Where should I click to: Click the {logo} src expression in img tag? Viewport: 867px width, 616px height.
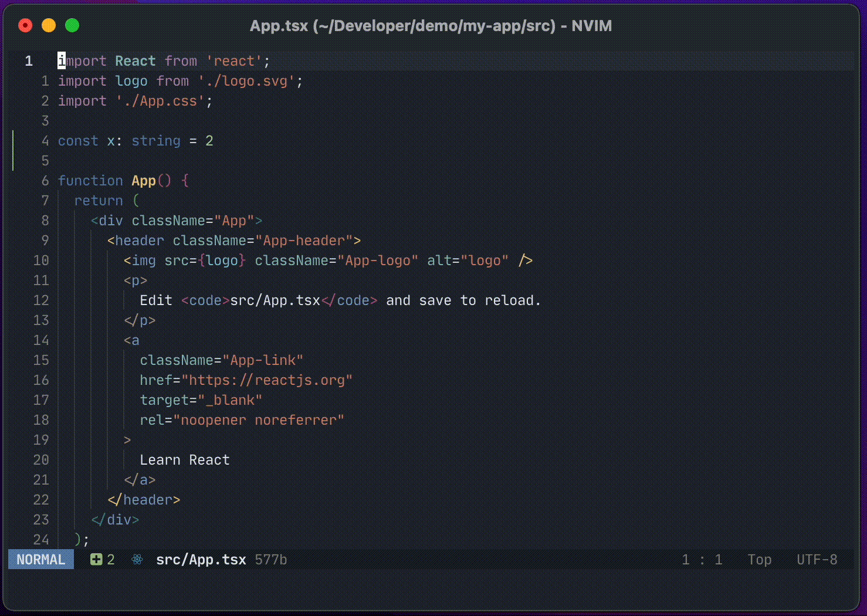222,260
